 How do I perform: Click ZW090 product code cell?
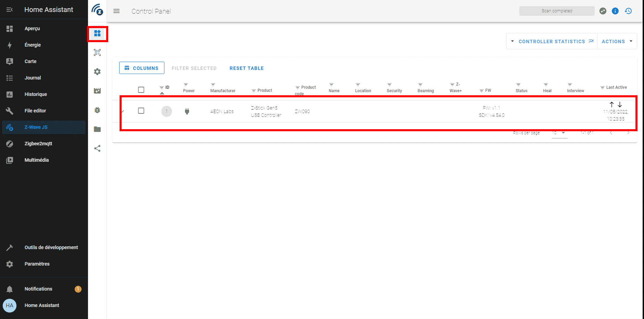coord(302,111)
